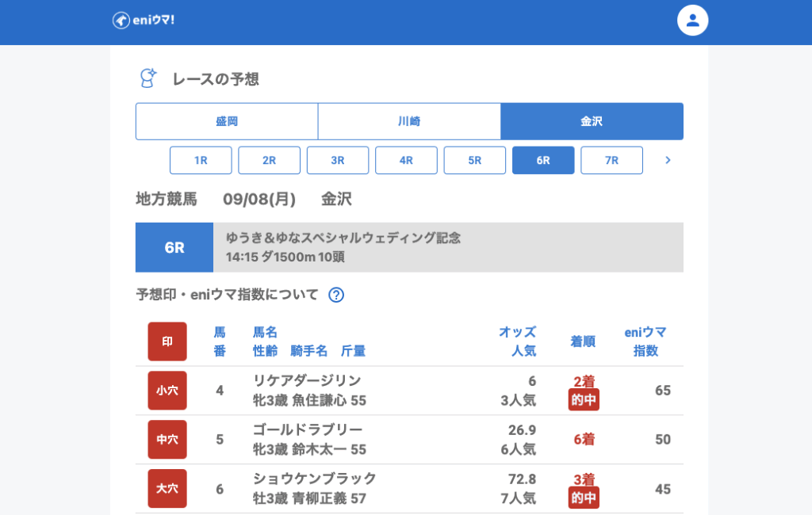This screenshot has width=812, height=515.
Task: Choose the 5R race button
Action: [474, 160]
